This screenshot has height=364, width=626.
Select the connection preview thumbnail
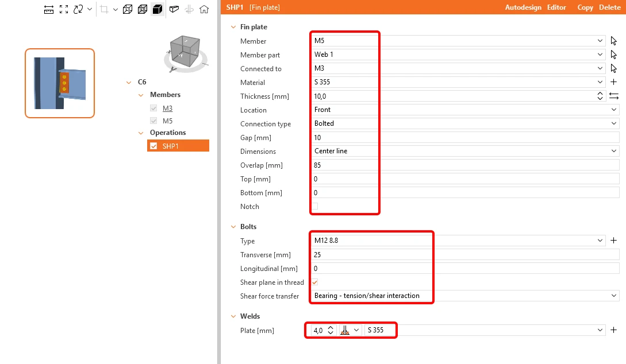60,83
